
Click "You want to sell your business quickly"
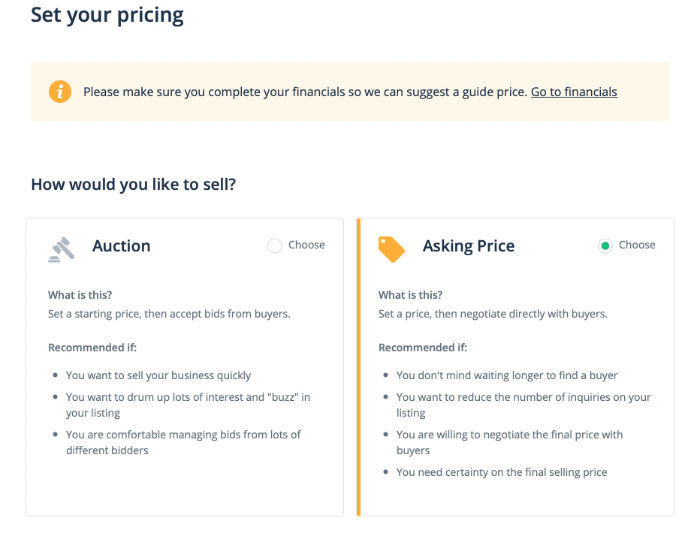158,375
